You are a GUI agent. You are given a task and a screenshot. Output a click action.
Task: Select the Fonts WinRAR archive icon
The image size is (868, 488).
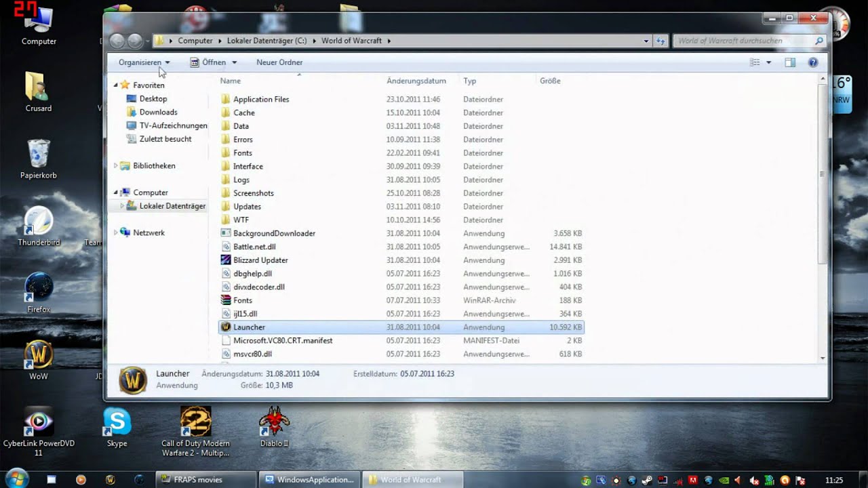226,300
